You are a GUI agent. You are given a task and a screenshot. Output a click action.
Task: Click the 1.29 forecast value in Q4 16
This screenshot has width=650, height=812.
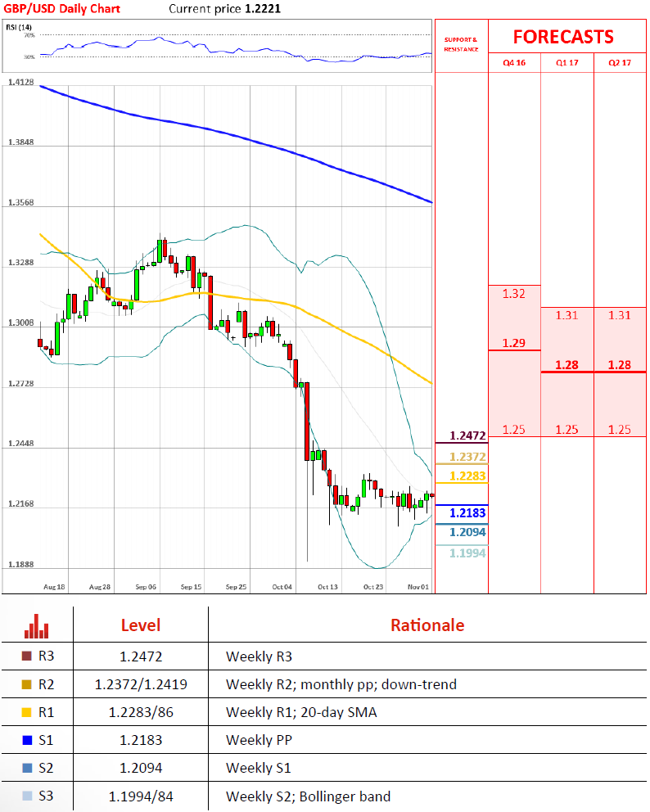pyautogui.click(x=514, y=343)
